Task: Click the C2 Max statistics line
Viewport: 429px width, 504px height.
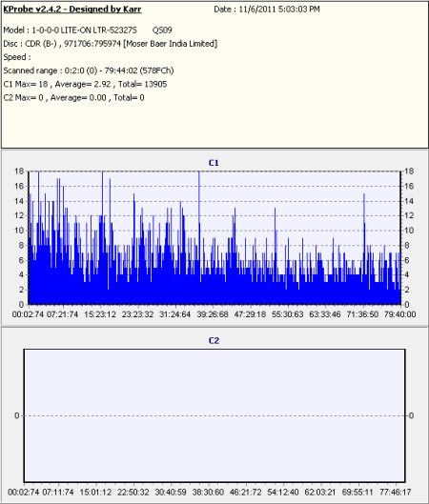Action: [x=73, y=98]
